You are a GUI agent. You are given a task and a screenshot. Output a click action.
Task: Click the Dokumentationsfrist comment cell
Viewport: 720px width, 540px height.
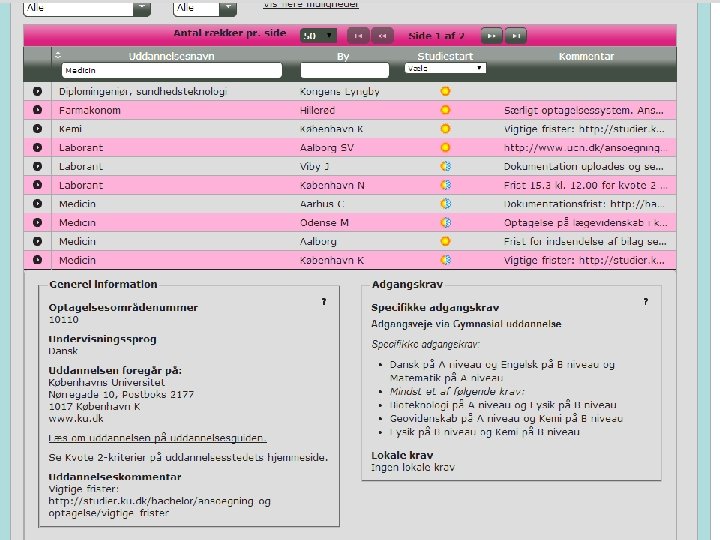[584, 204]
